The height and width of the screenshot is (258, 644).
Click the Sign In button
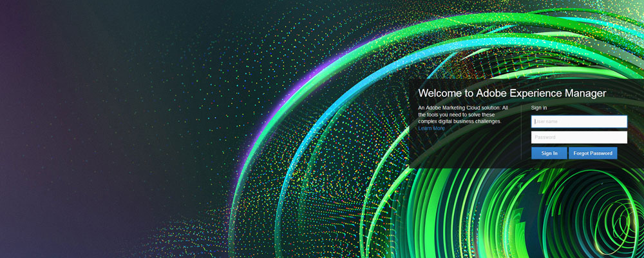(549, 153)
